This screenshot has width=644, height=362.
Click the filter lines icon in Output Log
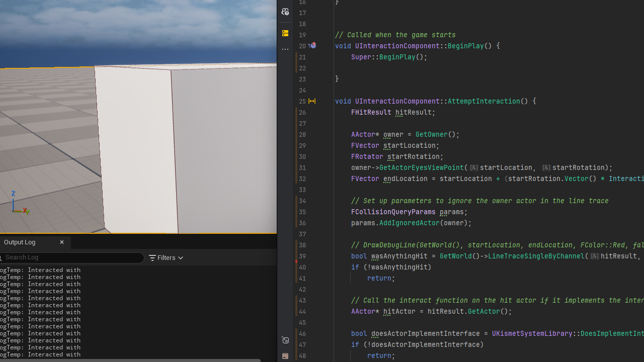152,258
